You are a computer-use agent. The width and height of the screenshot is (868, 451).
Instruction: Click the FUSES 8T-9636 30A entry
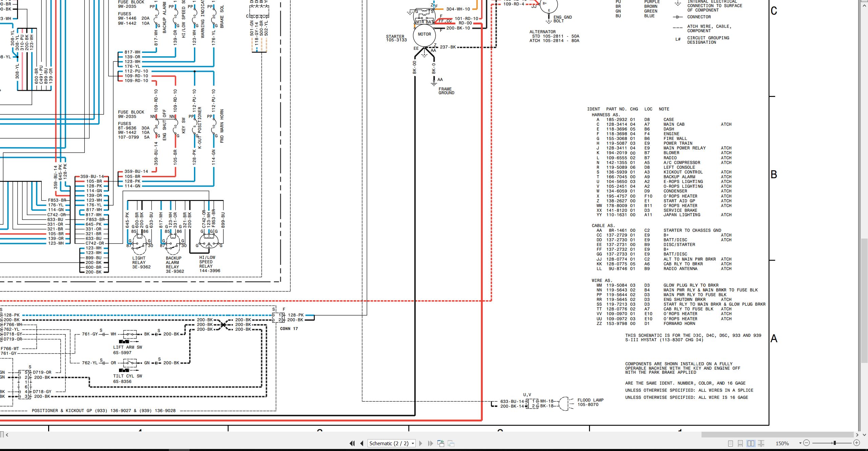(134, 128)
